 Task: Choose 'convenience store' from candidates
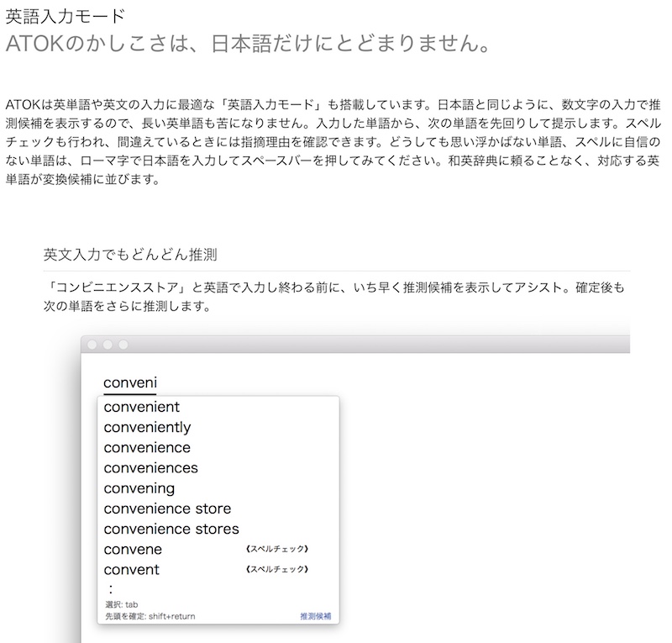click(167, 509)
